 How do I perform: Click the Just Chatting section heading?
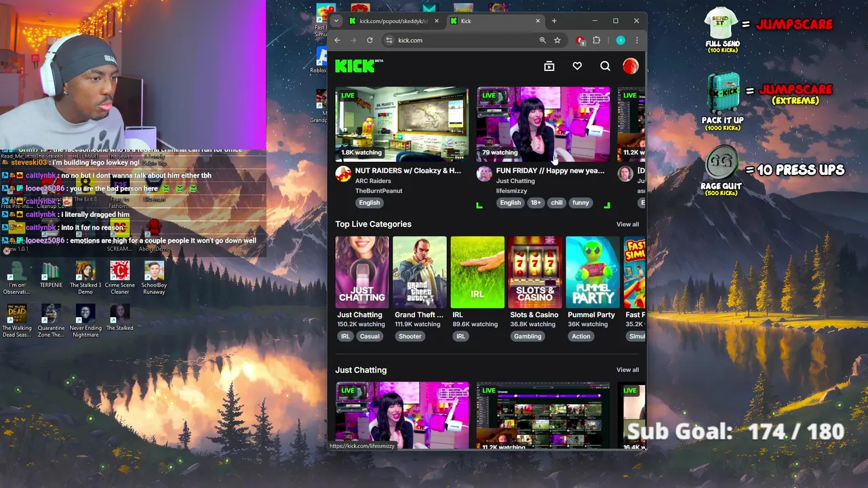point(361,370)
